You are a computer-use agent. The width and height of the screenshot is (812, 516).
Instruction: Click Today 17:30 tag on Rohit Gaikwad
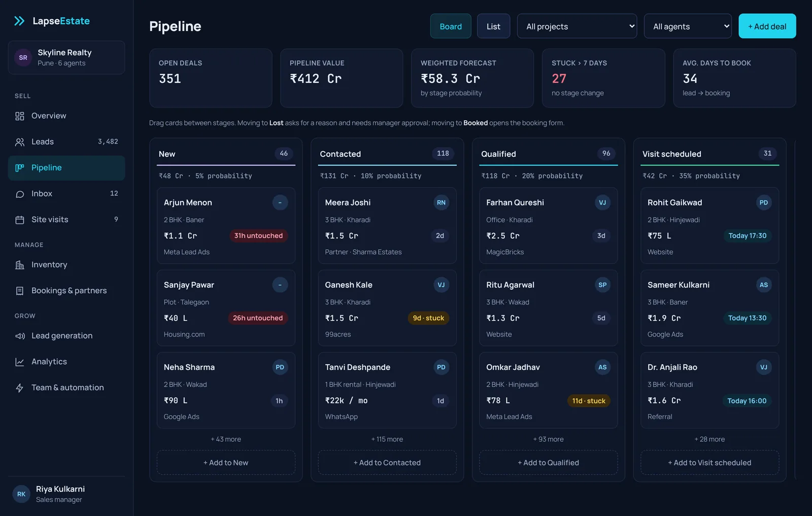(x=748, y=236)
